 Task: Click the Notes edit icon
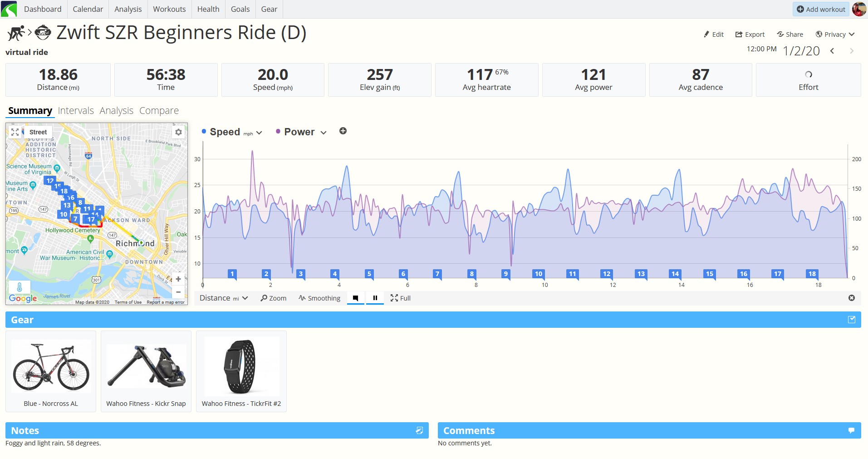419,430
